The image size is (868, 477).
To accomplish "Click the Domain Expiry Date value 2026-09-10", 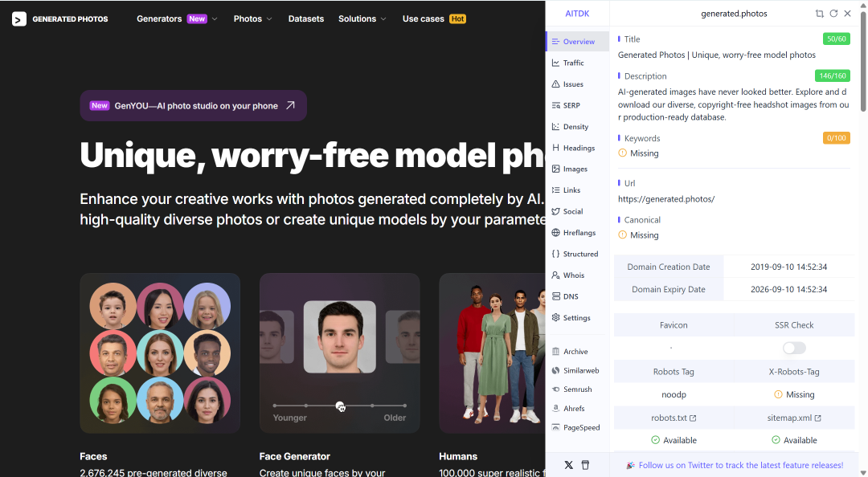I will pyautogui.click(x=789, y=289).
